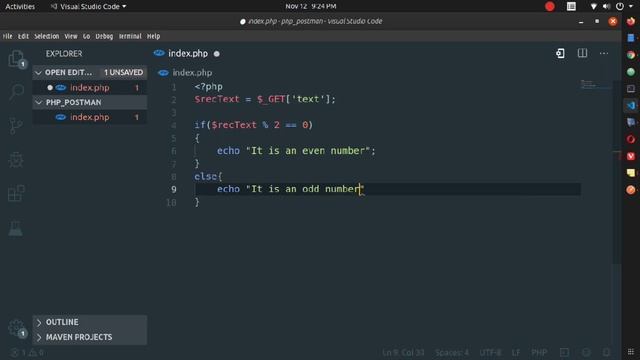Select PHP language mode in status bar
Viewport: 640px width, 360px height.
539,352
